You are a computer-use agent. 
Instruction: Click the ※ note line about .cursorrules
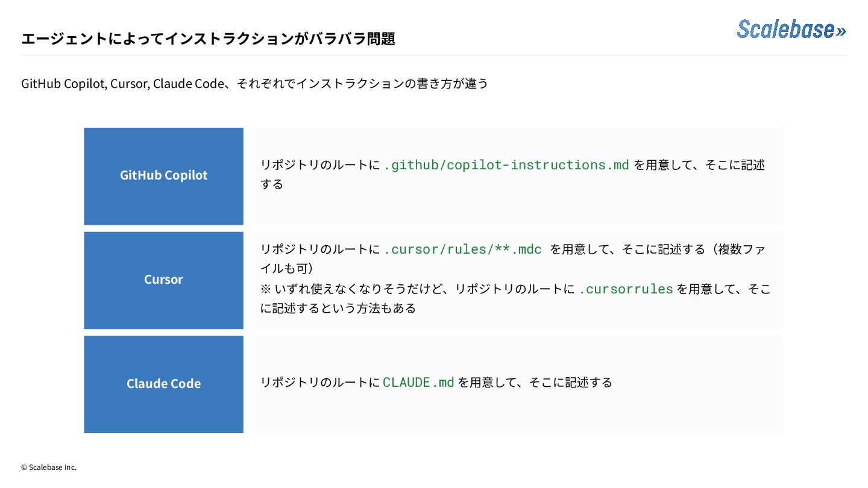515,298
